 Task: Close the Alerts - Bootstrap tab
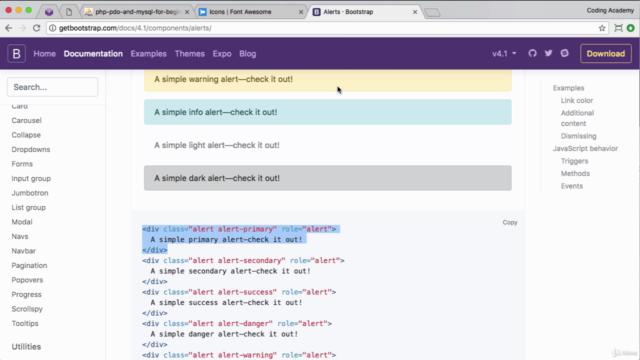coord(415,12)
